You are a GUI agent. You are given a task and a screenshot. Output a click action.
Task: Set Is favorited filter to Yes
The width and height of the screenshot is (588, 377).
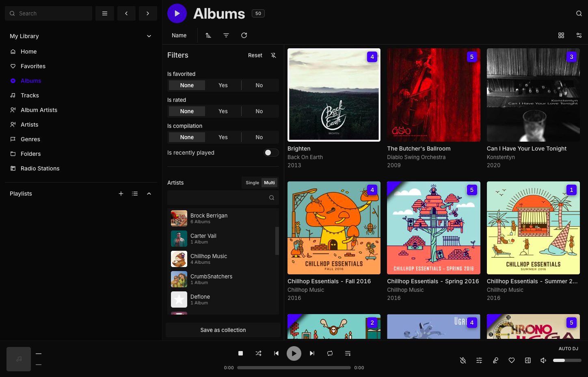[223, 85]
